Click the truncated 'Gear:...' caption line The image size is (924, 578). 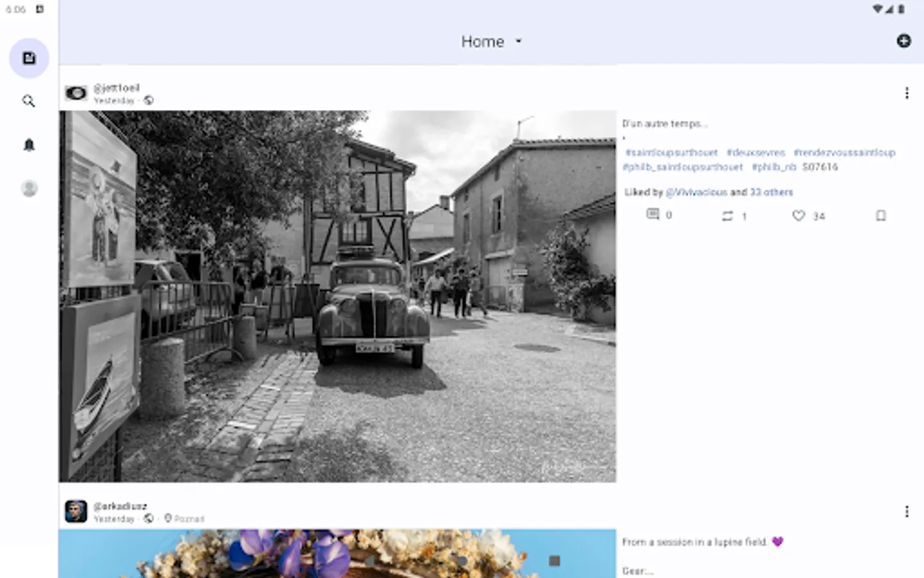638,571
